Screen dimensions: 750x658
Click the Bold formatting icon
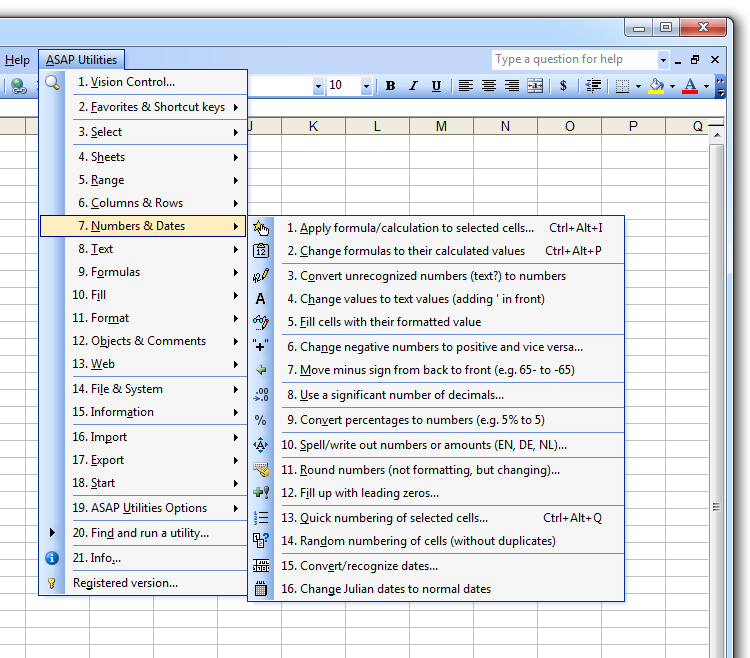tap(390, 86)
